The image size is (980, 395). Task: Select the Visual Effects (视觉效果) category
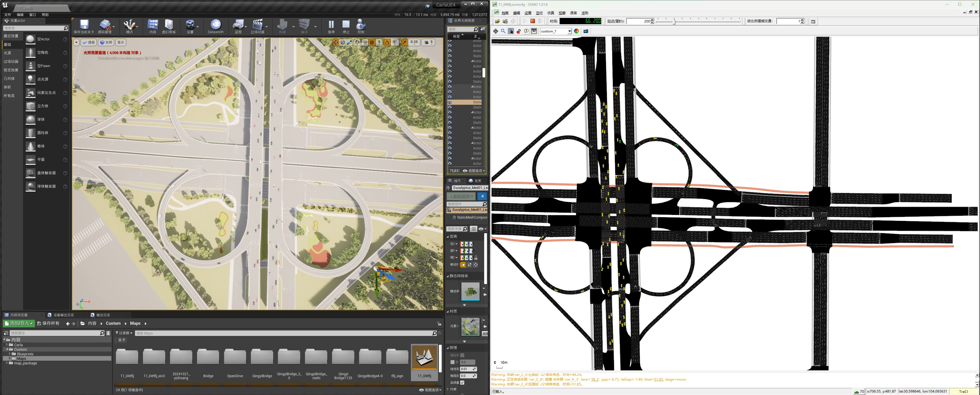(x=11, y=70)
